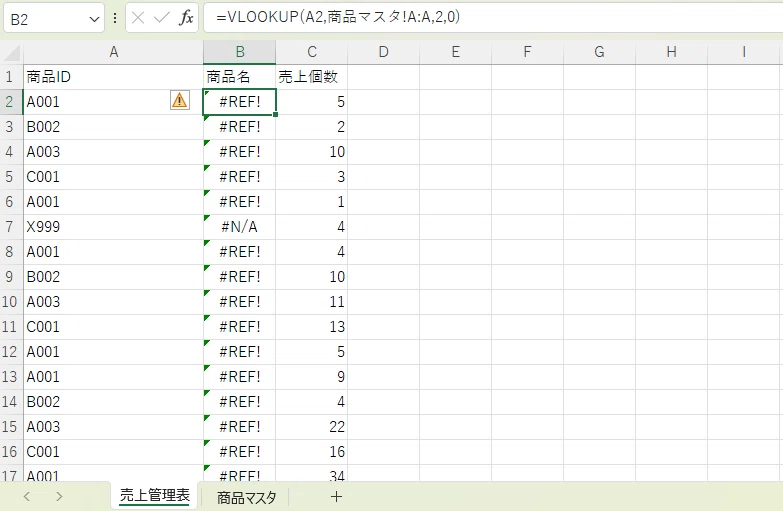Screen dimensions: 783x511
Task: Expand the Name Box dropdown
Action: [x=94, y=19]
